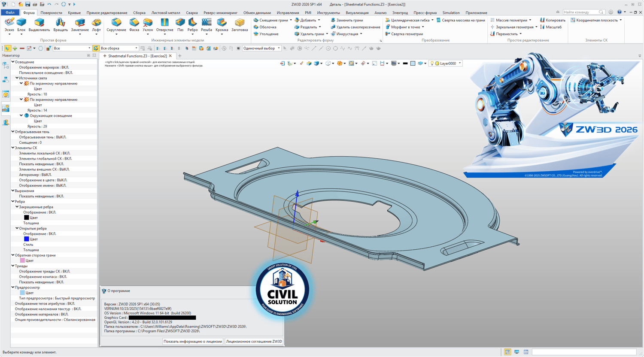The height and width of the screenshot is (357, 644).
Task: Choose the Лофт tool
Action: [97, 25]
